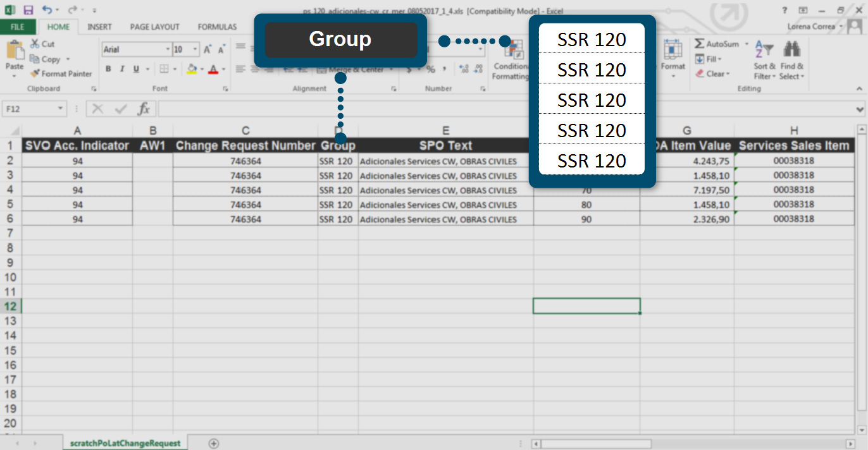868x450 pixels.
Task: Toggle Underline formatting
Action: coord(137,70)
